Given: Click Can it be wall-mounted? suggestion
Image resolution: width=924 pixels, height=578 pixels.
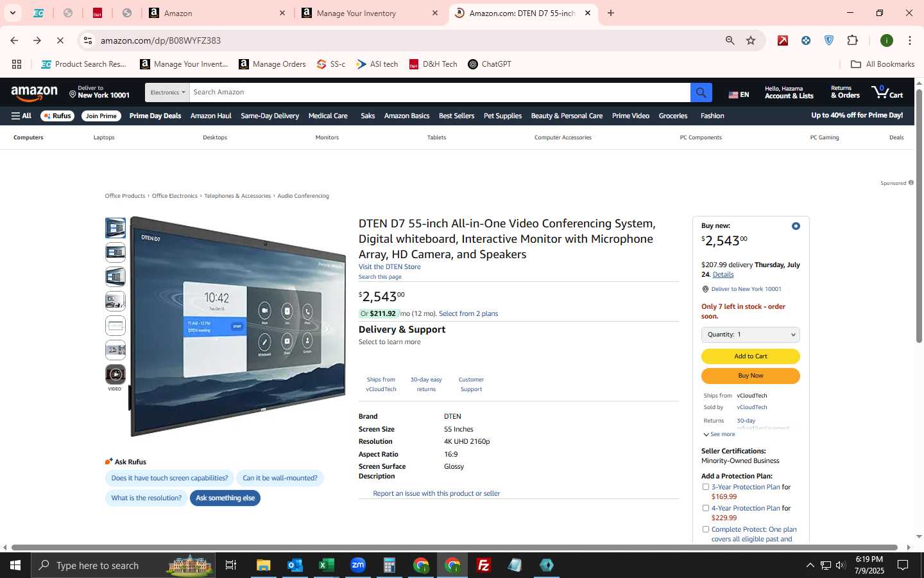Looking at the screenshot, I should click(280, 478).
